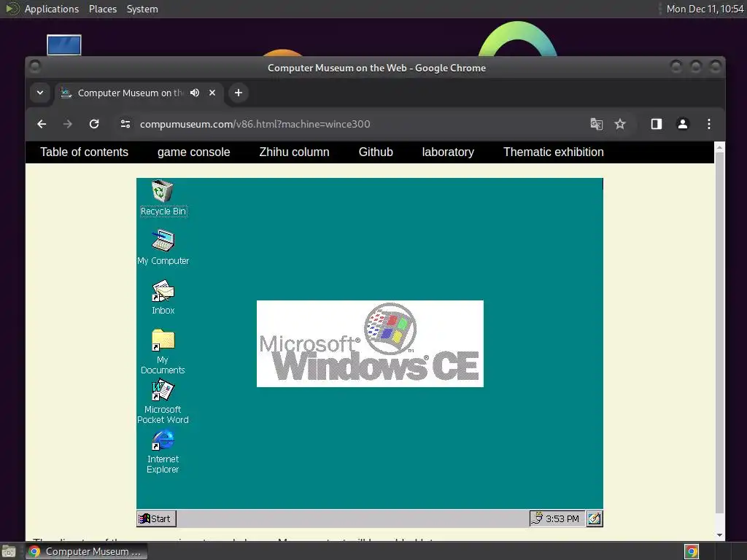747x560 pixels.
Task: Click the date and time clock
Action: coord(705,9)
